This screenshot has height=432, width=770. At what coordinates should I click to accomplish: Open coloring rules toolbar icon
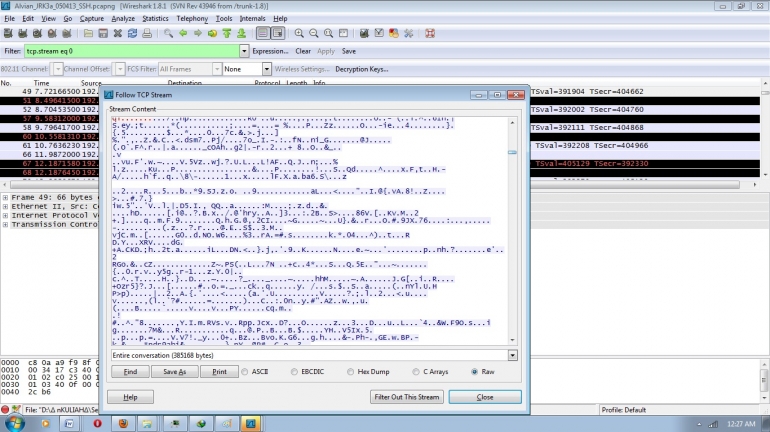point(393,33)
